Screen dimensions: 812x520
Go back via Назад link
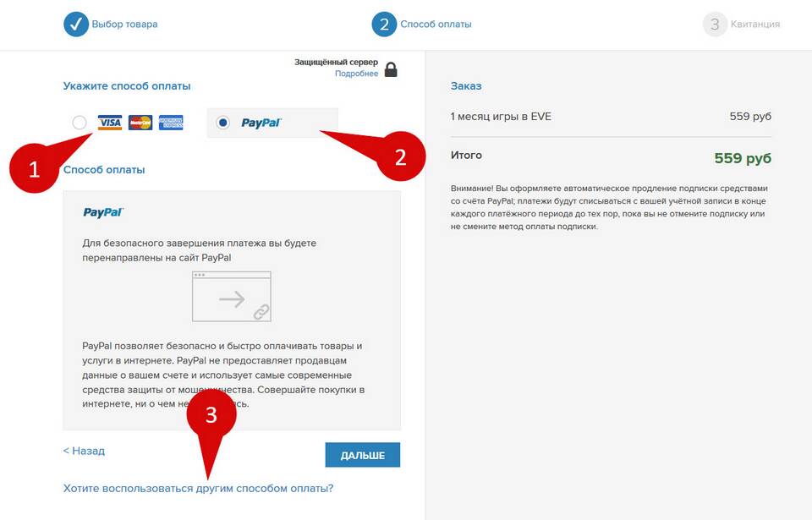point(84,452)
